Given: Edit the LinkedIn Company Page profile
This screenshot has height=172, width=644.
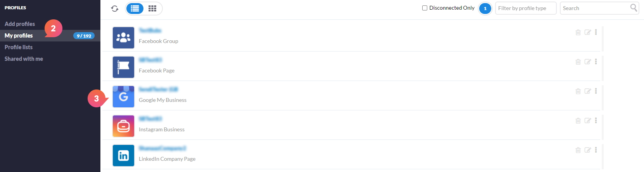Looking at the screenshot, I should [588, 150].
